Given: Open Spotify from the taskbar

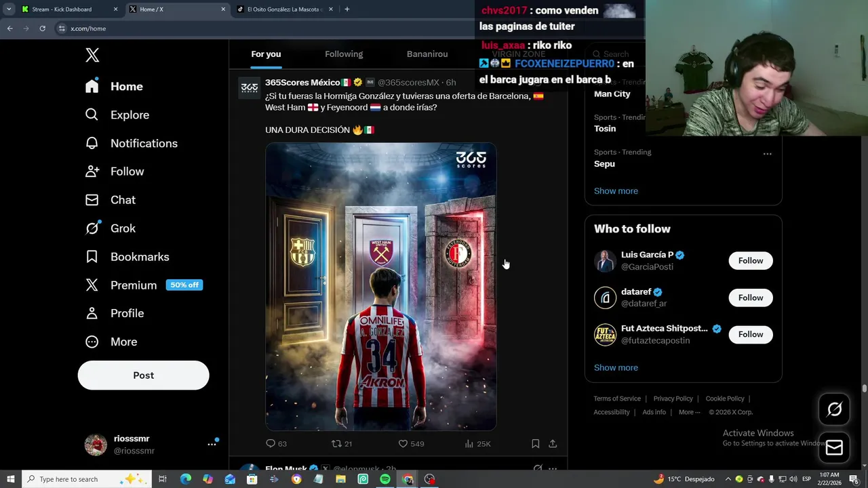Looking at the screenshot, I should point(384,479).
